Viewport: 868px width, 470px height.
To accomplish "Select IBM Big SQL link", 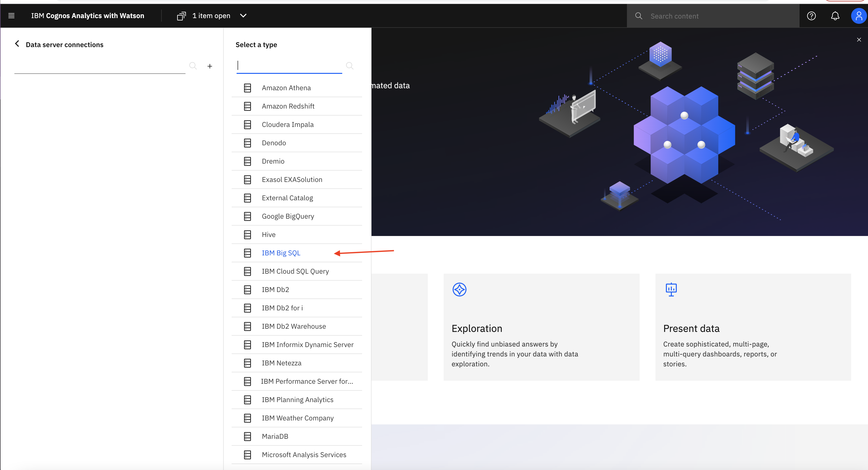I will (281, 253).
